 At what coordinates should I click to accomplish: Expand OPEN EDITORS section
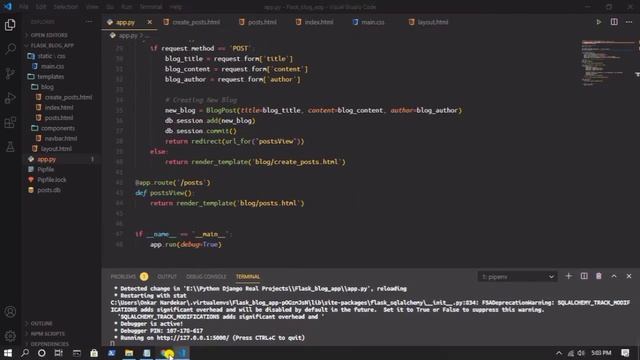(x=48, y=35)
